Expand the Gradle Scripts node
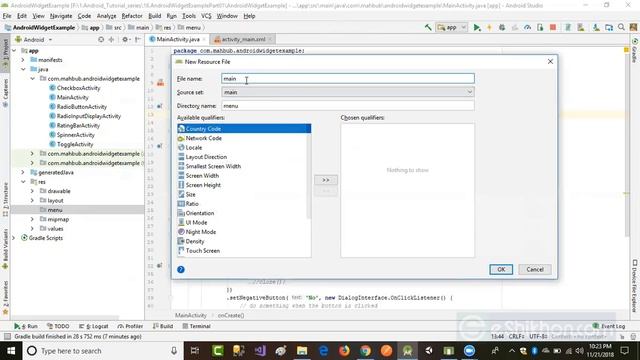This screenshot has height=360, width=640. [14, 238]
